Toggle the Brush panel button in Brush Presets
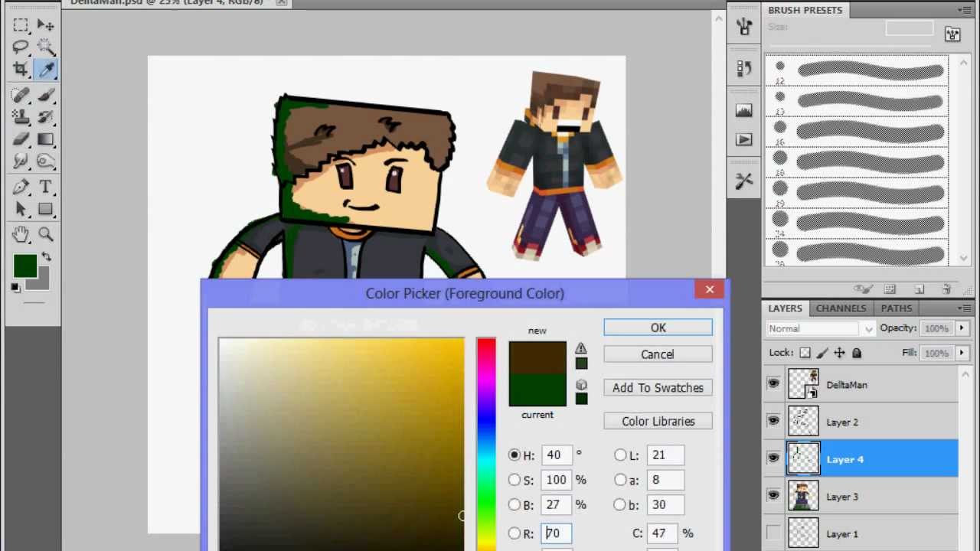Image resolution: width=980 pixels, height=551 pixels. point(952,34)
